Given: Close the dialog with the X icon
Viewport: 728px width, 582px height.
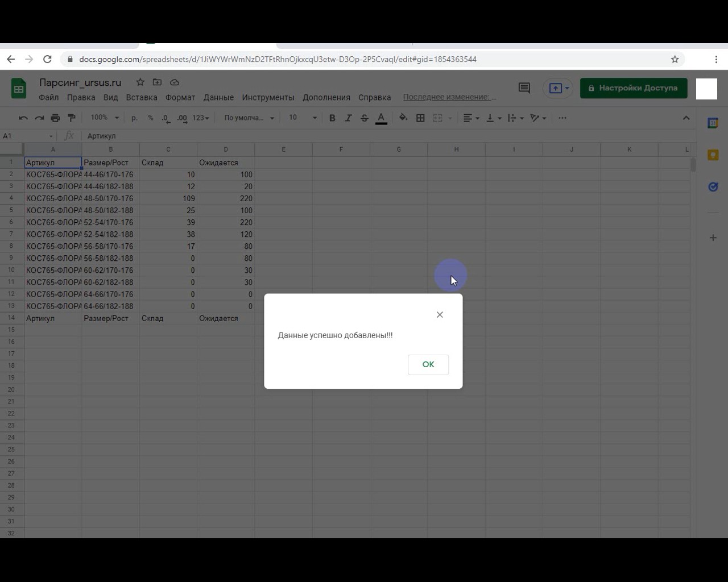Looking at the screenshot, I should point(440,314).
